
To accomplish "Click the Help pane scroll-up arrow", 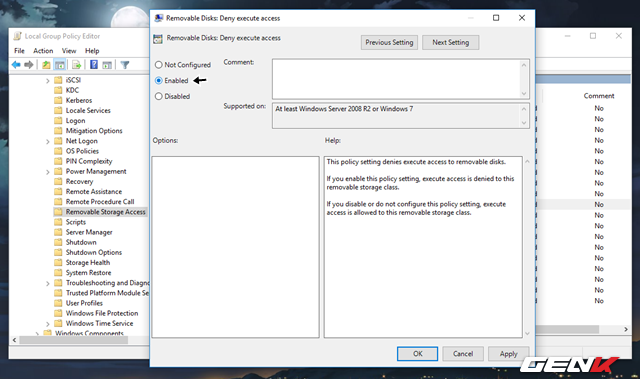I will click(527, 162).
